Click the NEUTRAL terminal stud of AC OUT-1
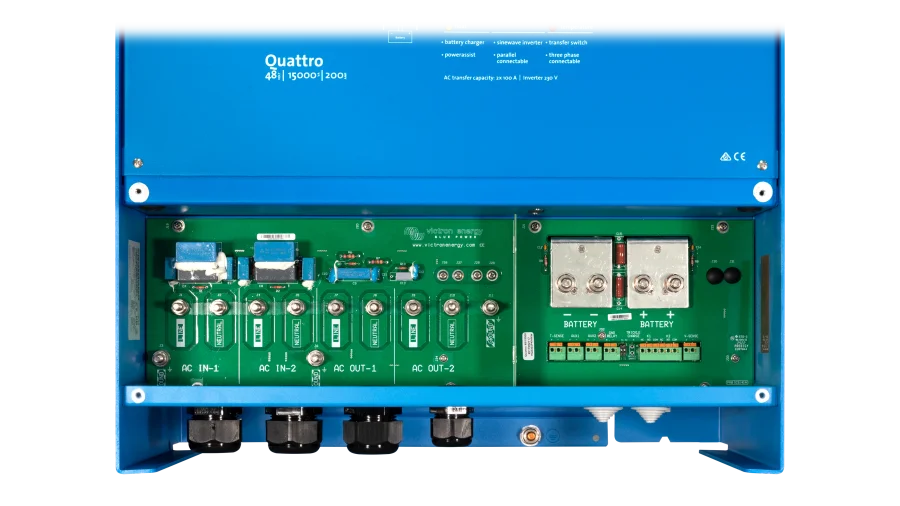This screenshot has width=900, height=506. [x=374, y=308]
